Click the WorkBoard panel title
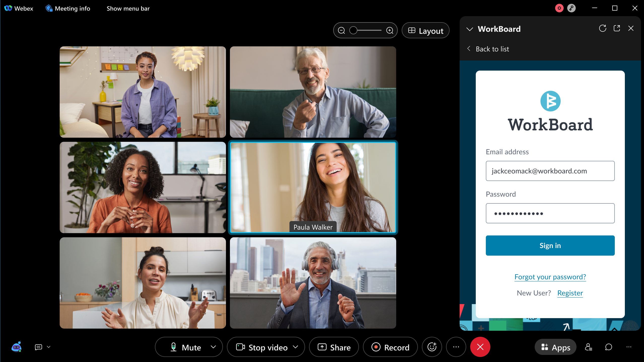The height and width of the screenshot is (362, 644). click(499, 29)
